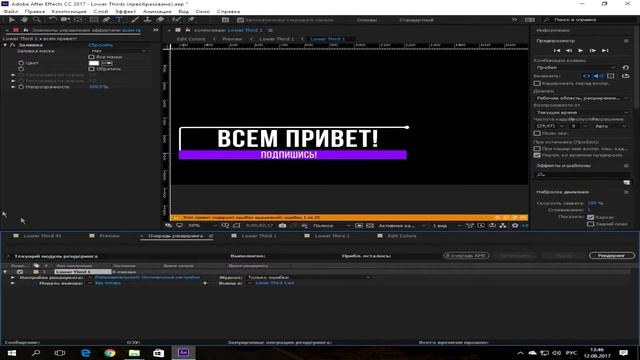Open the Анимация menu
Image resolution: width=640 pixels, height=360 pixels.
point(157,11)
